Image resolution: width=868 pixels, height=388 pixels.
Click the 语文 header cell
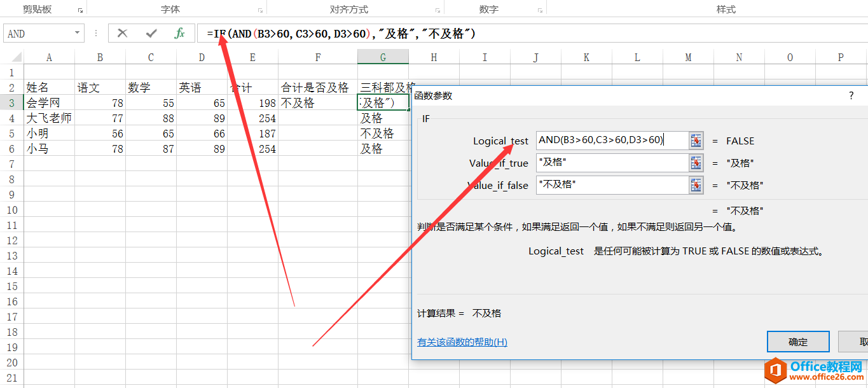point(100,88)
